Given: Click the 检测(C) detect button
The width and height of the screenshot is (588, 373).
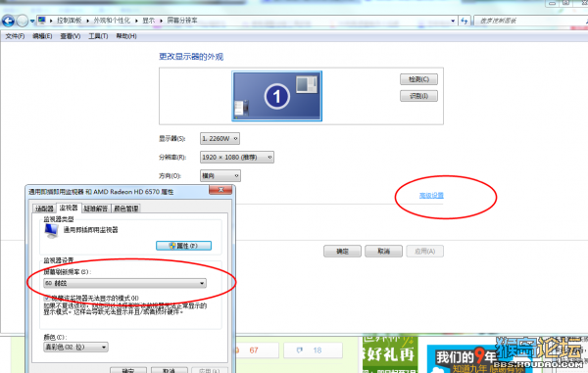Looking at the screenshot, I should 418,79.
